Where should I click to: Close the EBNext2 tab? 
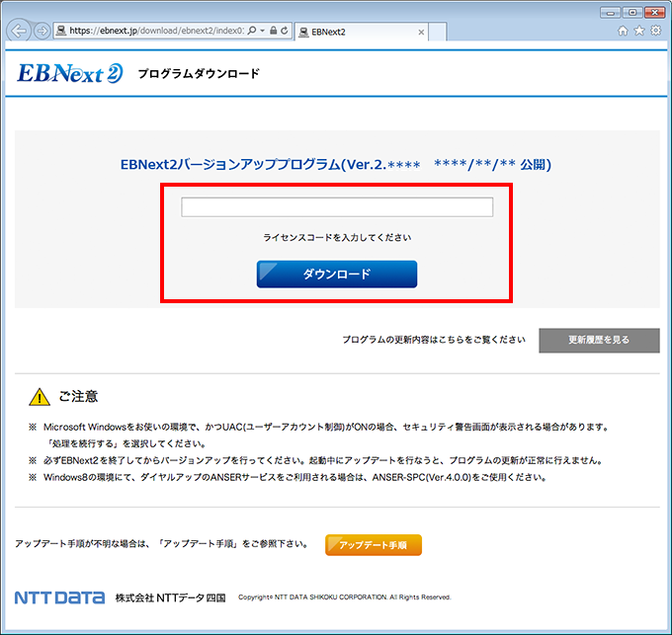[x=421, y=33]
